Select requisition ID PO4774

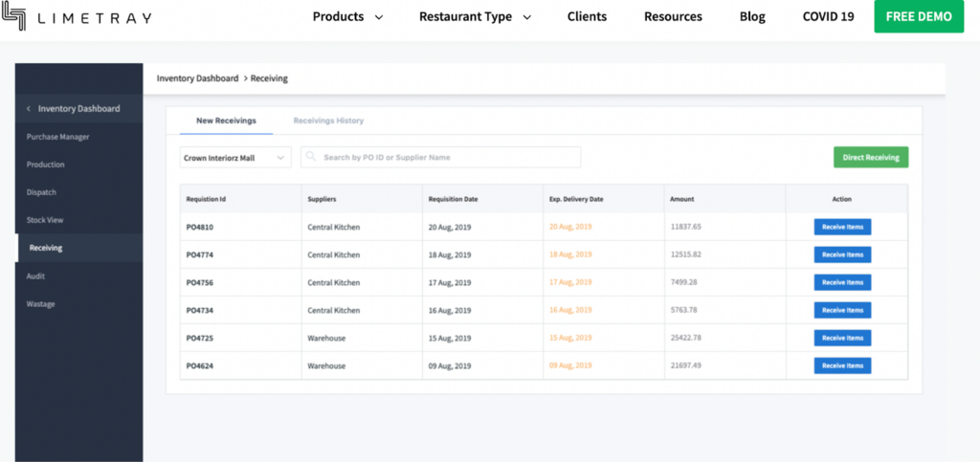coord(199,254)
